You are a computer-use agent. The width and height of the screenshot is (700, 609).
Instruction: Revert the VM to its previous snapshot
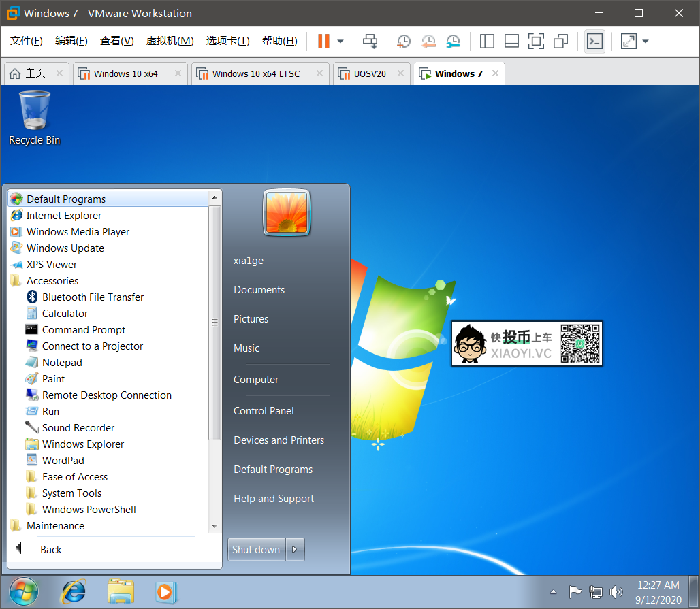pyautogui.click(x=428, y=42)
